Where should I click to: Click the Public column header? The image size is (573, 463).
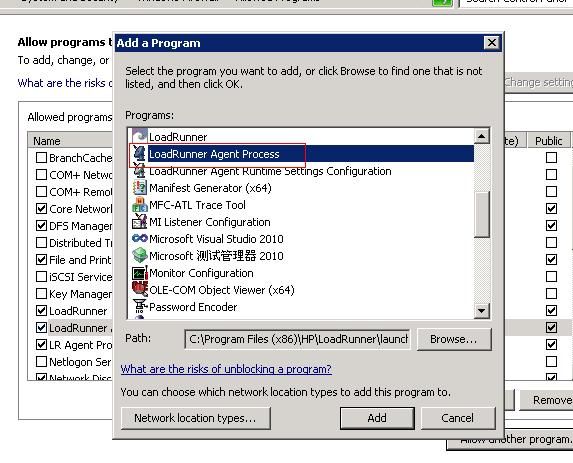click(x=549, y=141)
